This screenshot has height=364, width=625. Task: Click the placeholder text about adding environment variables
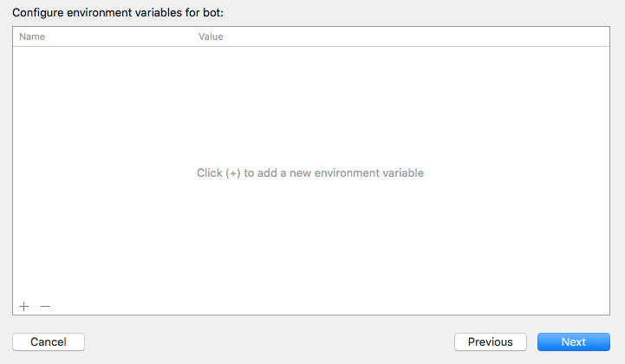pos(310,173)
